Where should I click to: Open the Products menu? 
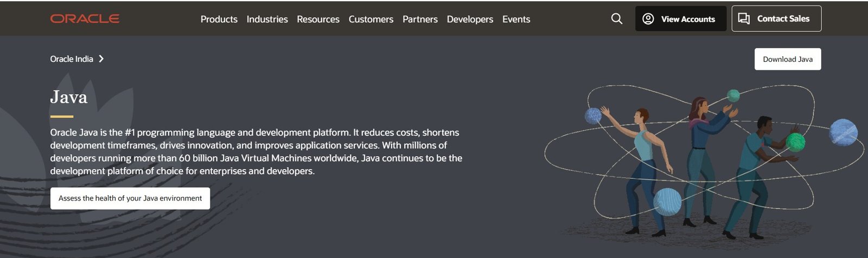[x=219, y=19]
